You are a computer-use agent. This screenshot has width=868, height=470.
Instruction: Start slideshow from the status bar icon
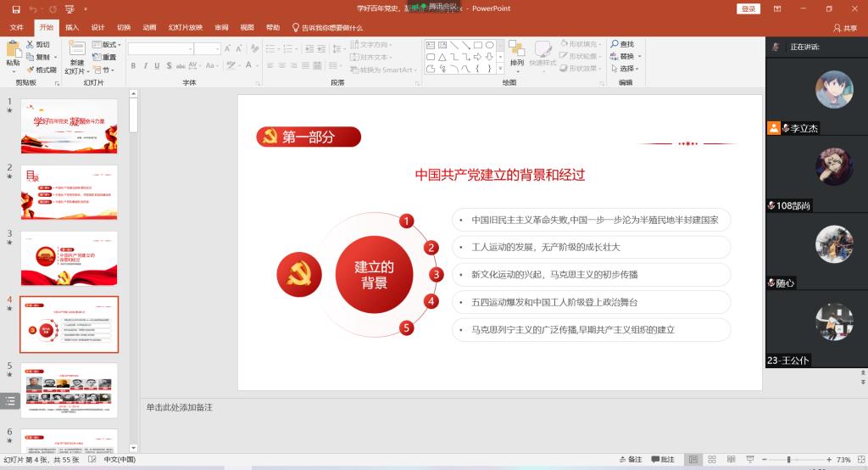[x=749, y=460]
